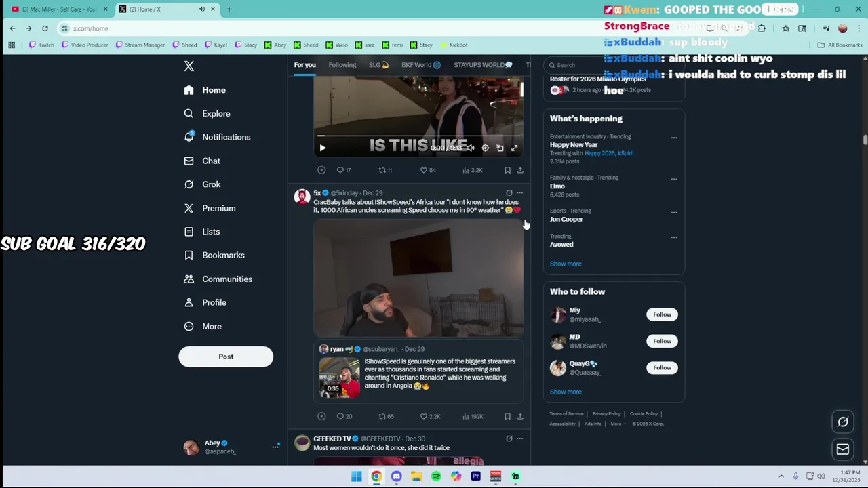Open the Happy 2026 trending link
This screenshot has width=868, height=488.
[599, 153]
